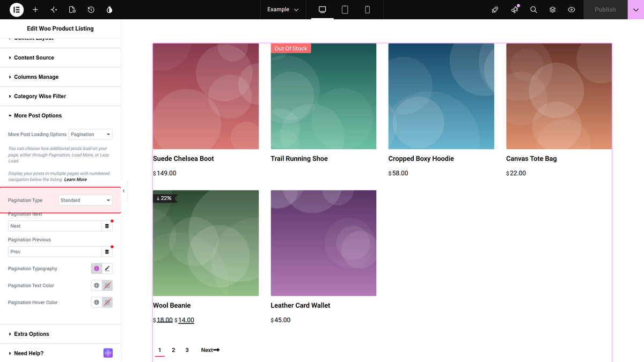Click the Suede Chelsea Boot title
The image size is (644, 362).
coord(184,159)
